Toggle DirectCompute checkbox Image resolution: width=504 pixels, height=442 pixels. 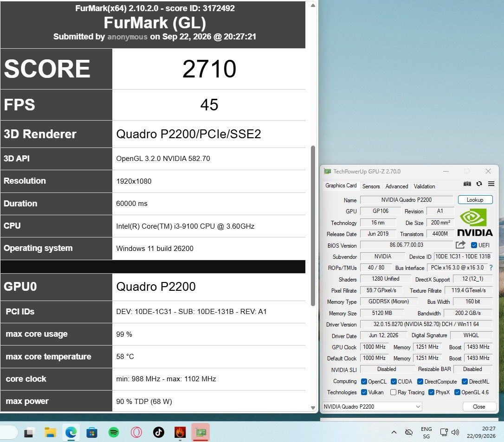point(420,381)
